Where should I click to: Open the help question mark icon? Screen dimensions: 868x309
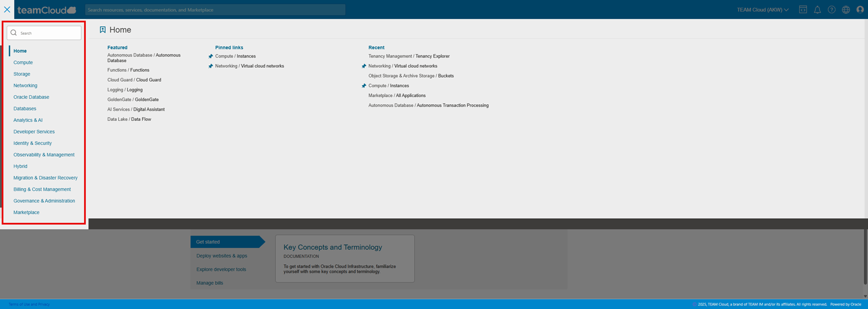point(832,10)
